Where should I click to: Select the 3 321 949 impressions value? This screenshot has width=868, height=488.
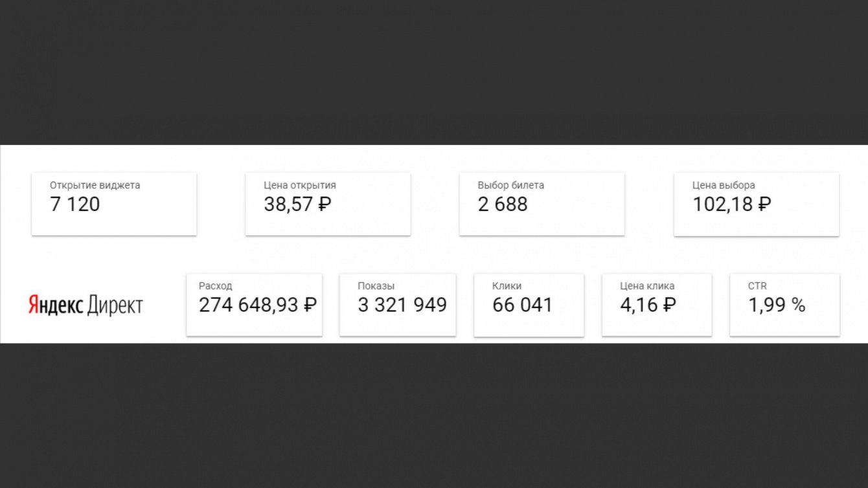pyautogui.click(x=402, y=305)
